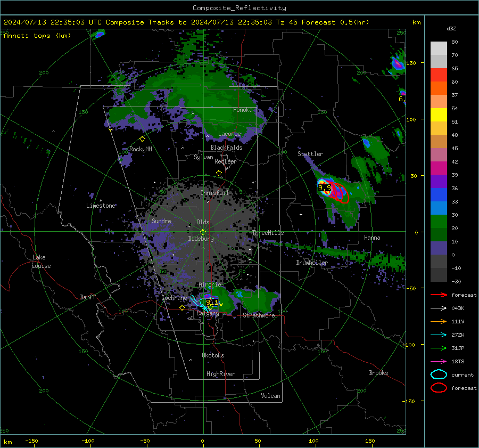Image resolution: width=479 pixels, height=448 pixels.
Task: Click the Ponoka city label
Action: (x=243, y=110)
